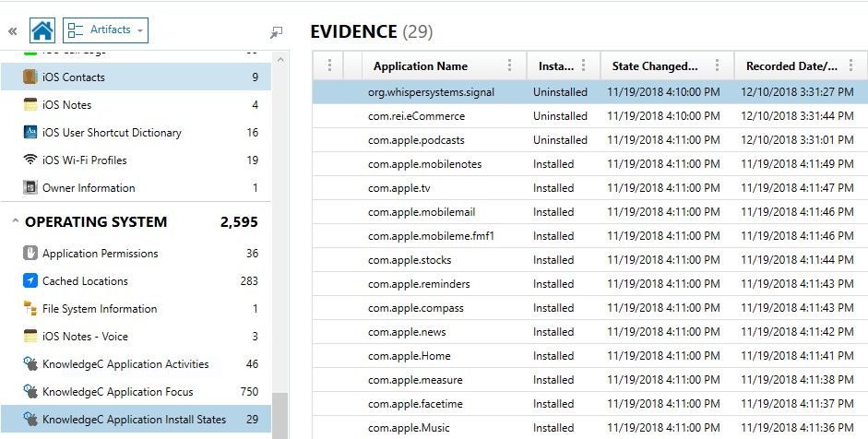Click the File System Information icon
Image resolution: width=868 pixels, height=439 pixels.
[x=30, y=308]
